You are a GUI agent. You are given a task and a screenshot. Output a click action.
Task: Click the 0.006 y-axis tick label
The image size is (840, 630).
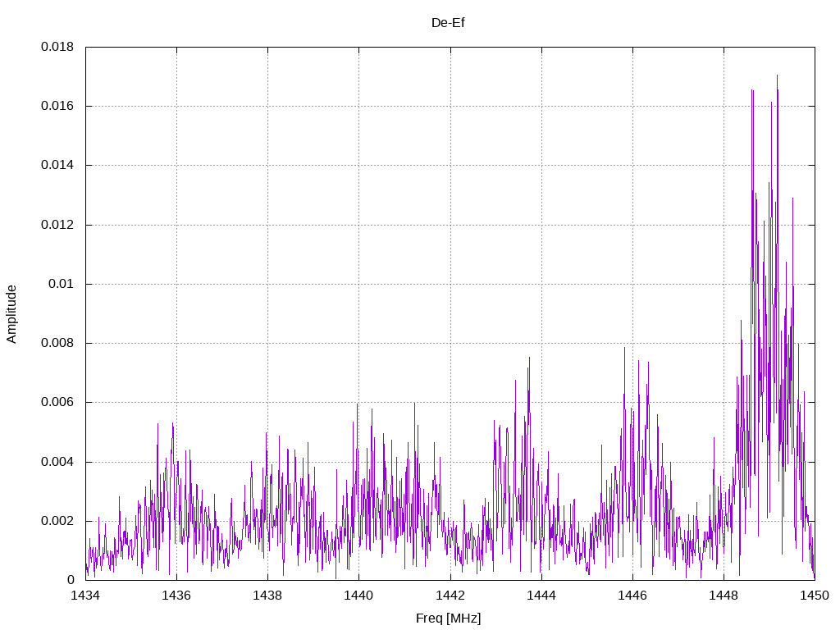pos(57,402)
